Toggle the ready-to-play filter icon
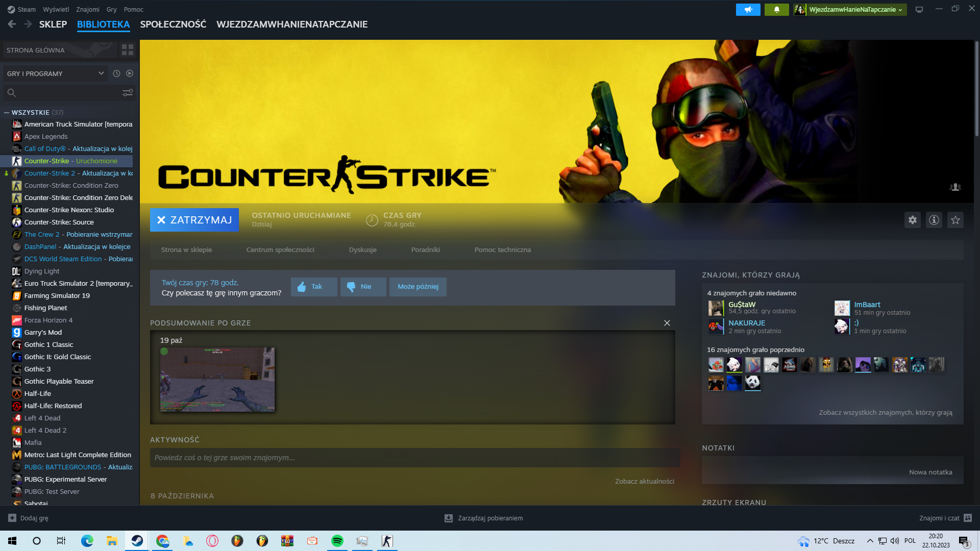This screenshot has width=980, height=551. click(x=130, y=73)
